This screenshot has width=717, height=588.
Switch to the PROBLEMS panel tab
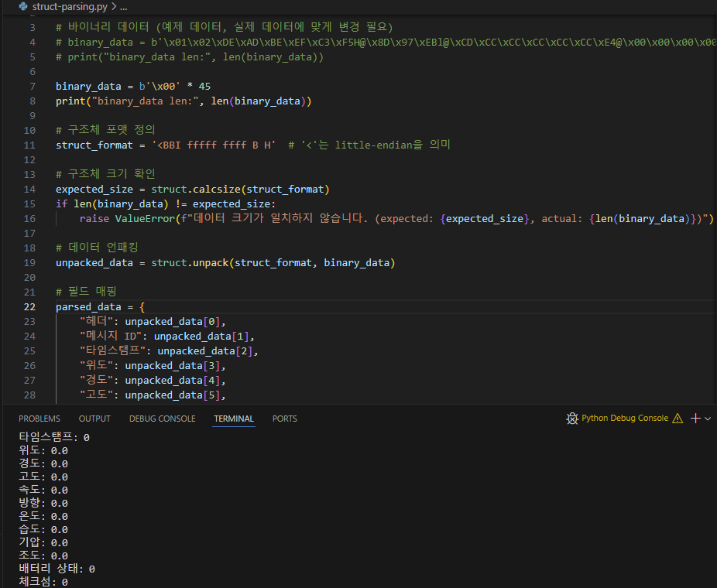39,419
